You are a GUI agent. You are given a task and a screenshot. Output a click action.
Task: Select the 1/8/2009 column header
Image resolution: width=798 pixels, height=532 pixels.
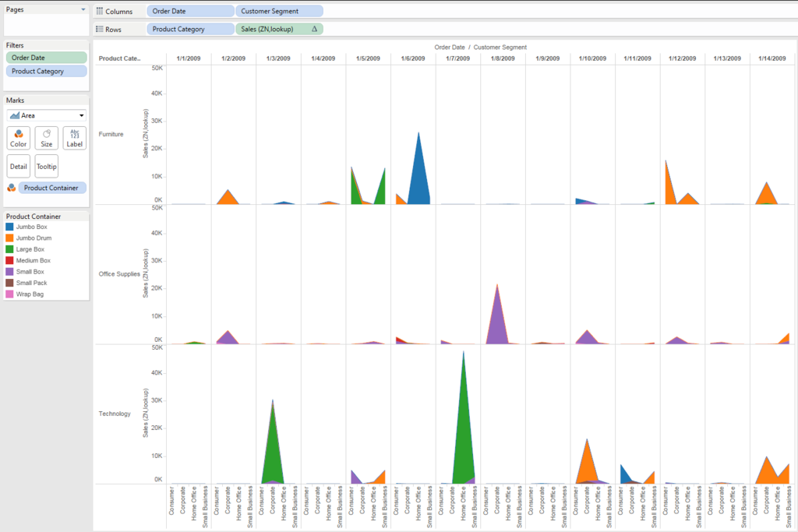503,58
